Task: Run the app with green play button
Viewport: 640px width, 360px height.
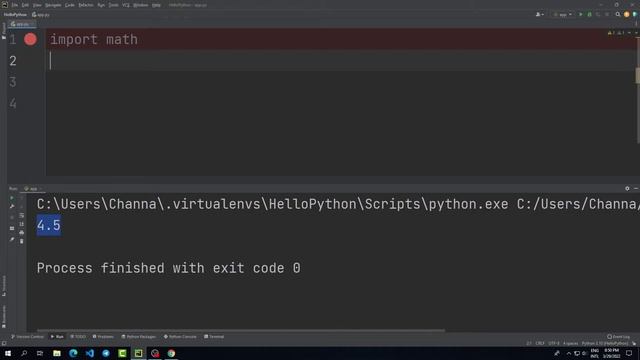Action: click(x=581, y=15)
